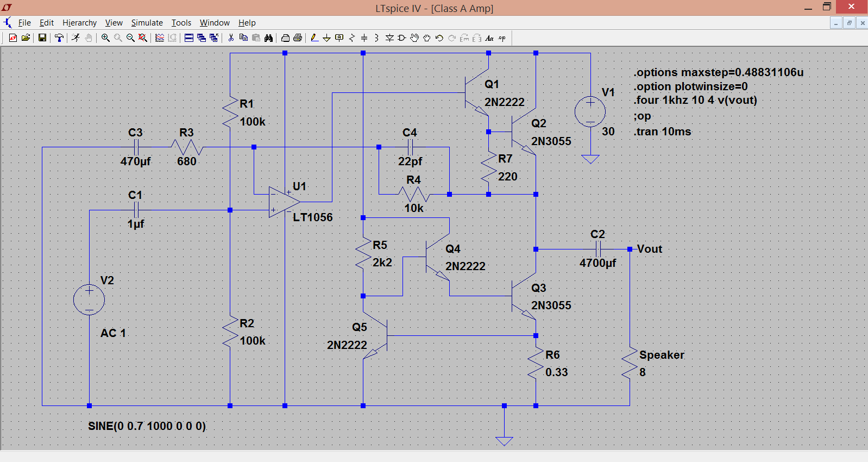Place a Capacitor from toolbar
The width and height of the screenshot is (868, 462).
[x=364, y=38]
